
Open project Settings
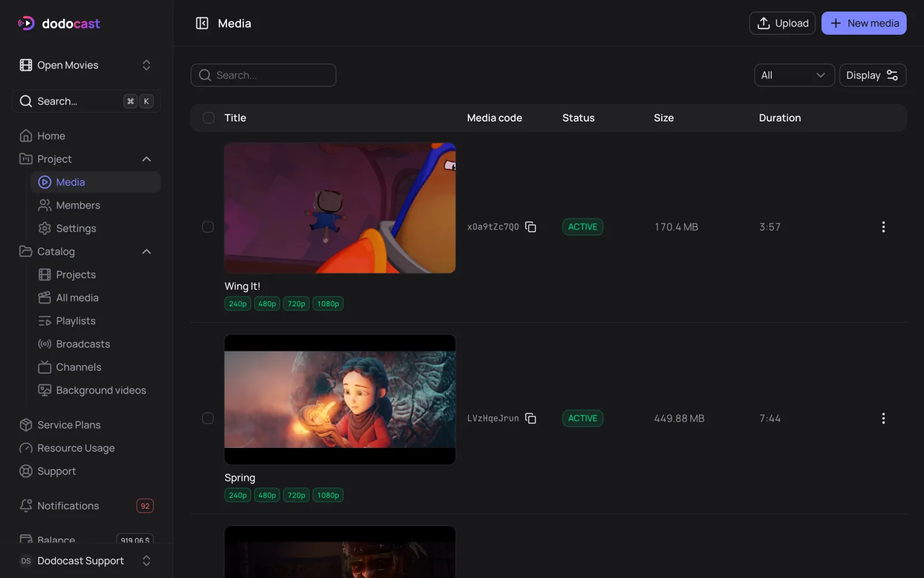point(95,228)
